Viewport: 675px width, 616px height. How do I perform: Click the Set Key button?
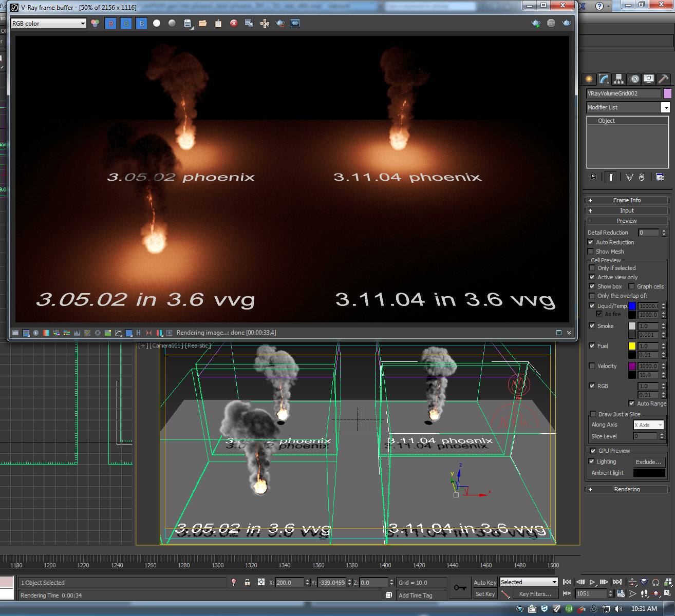(485, 594)
